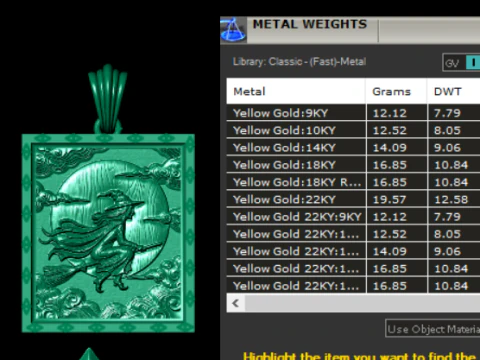Screen dimensions: 480x360
Task: Click the Metal column header
Action: 296,91
